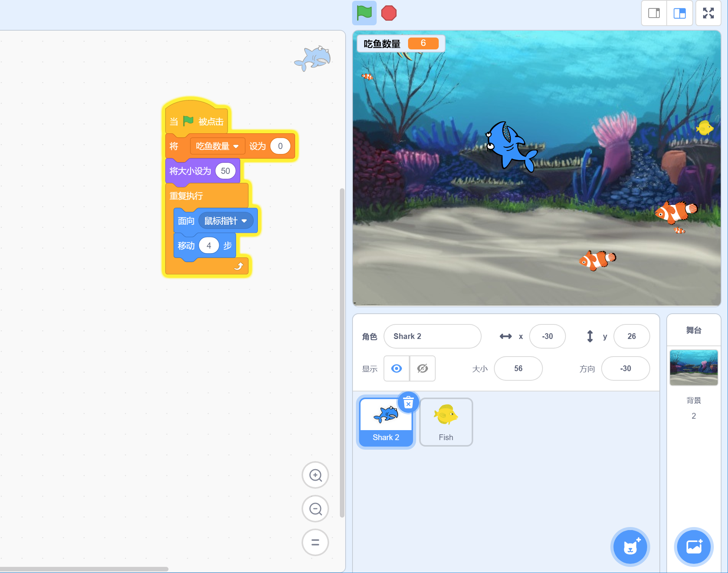Click the vertical workspace scrollbar
728x573 pixels.
pos(342,352)
